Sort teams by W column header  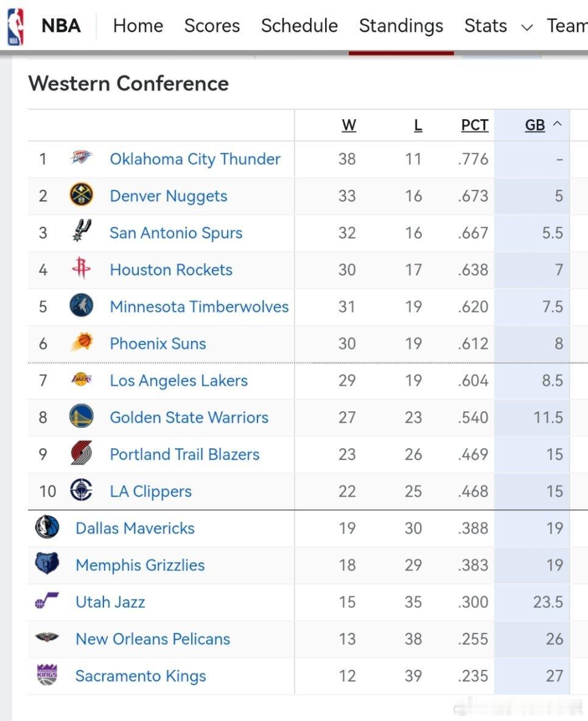tap(348, 125)
